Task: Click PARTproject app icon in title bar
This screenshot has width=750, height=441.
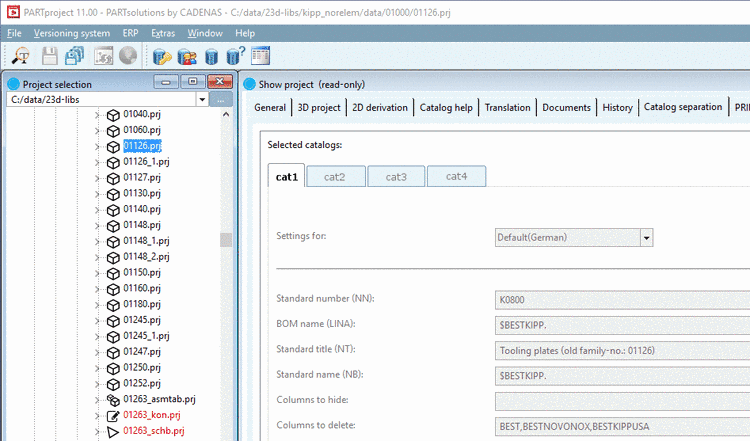Action: [x=13, y=12]
